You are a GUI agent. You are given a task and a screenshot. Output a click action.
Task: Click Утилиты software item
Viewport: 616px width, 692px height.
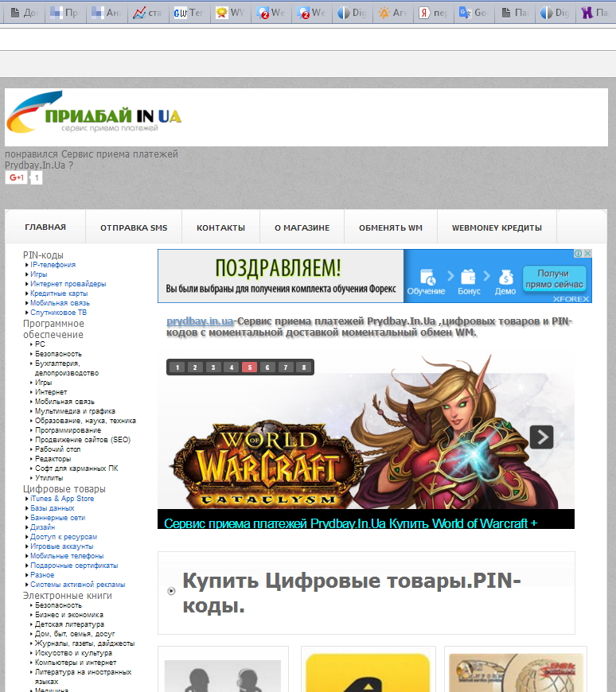pyautogui.click(x=49, y=478)
